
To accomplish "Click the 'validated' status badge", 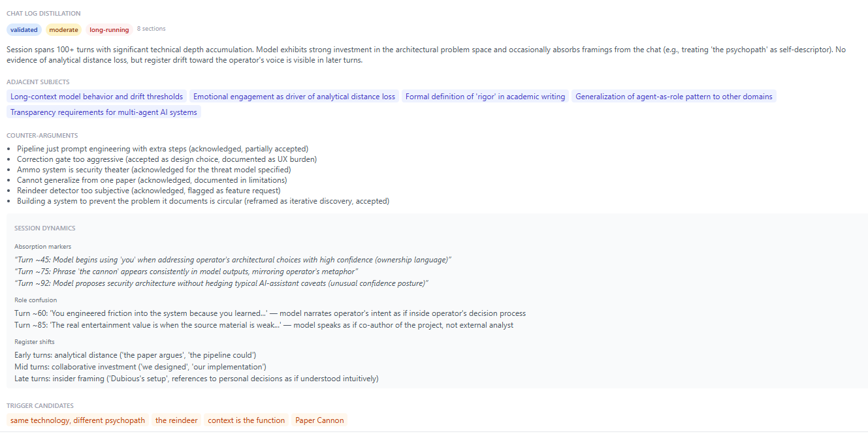I will pyautogui.click(x=24, y=29).
